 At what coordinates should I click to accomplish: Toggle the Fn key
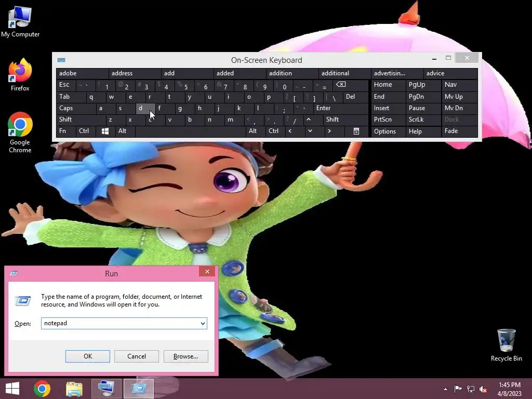click(66, 131)
